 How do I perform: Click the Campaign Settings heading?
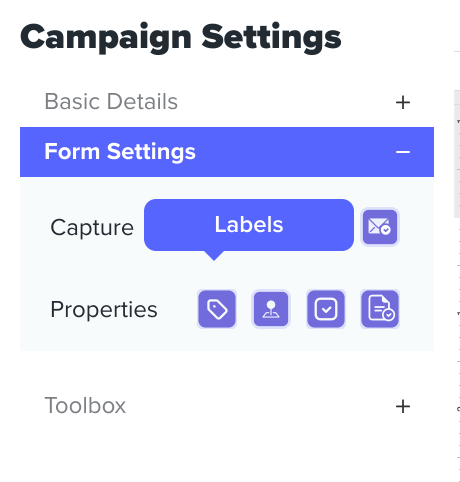pyautogui.click(x=180, y=38)
